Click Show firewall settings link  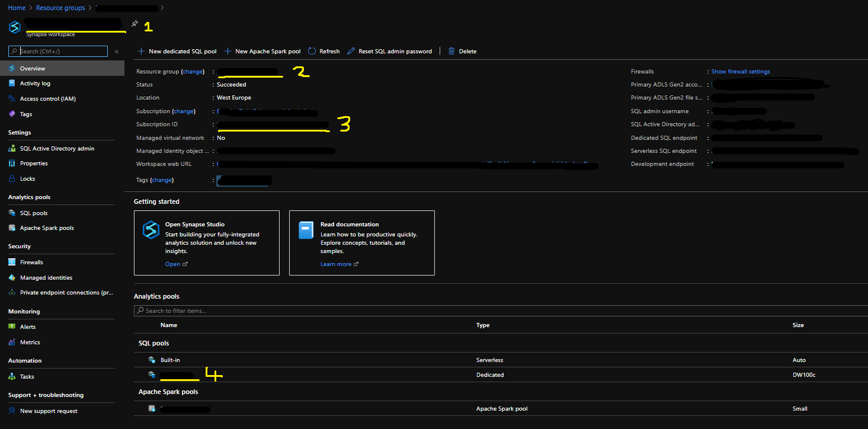tap(740, 71)
